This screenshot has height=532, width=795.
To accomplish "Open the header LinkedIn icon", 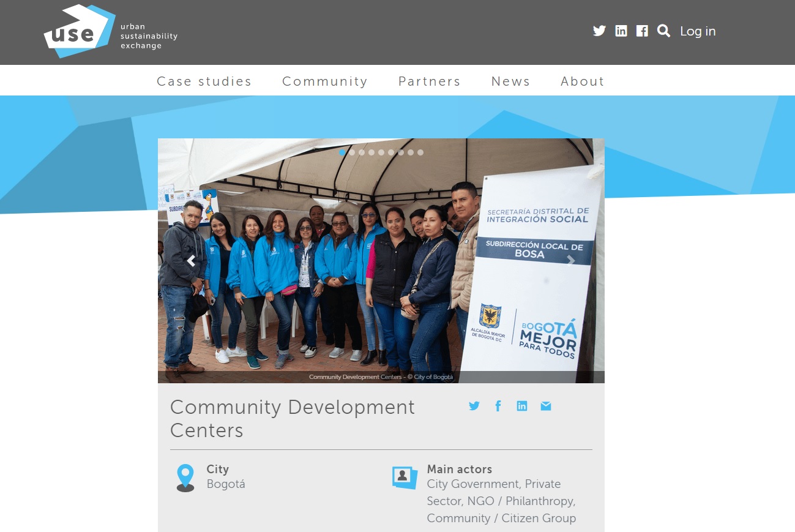I will coord(621,31).
